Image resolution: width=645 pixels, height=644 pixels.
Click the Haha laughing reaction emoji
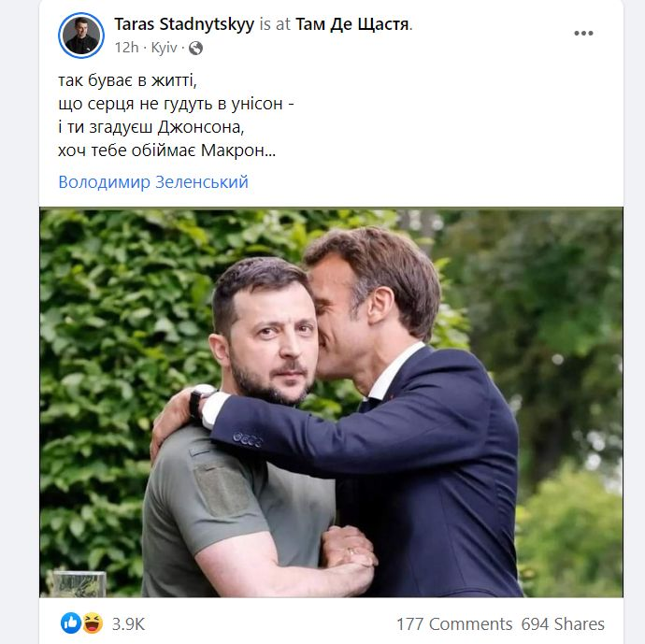point(93,623)
